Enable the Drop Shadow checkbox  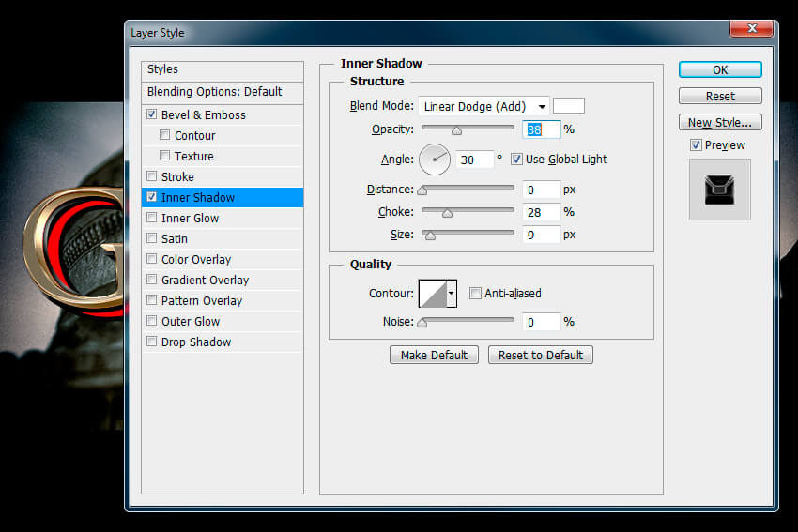coord(152,342)
